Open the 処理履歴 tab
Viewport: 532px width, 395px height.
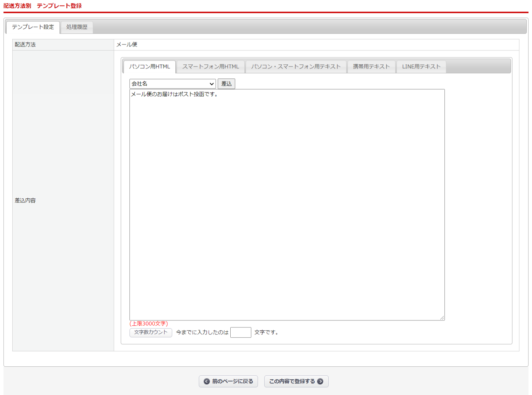coord(77,27)
